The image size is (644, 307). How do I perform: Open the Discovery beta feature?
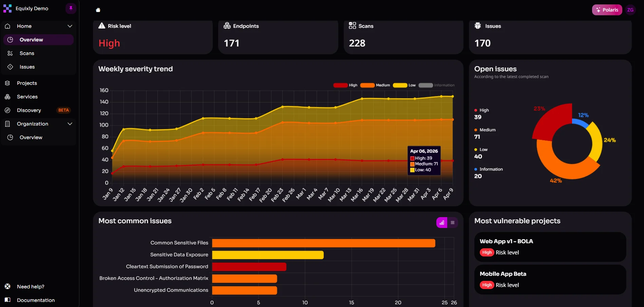click(29, 110)
